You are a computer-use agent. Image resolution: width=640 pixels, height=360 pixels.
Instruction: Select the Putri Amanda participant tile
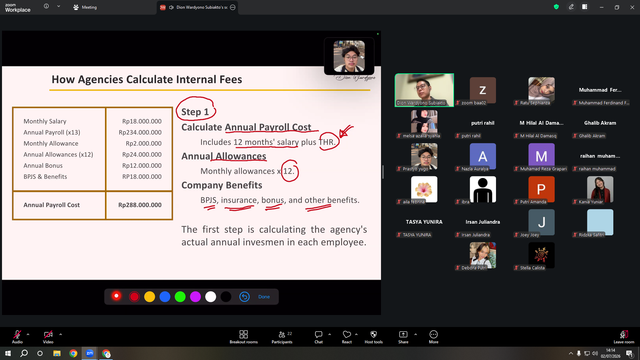pos(541,189)
